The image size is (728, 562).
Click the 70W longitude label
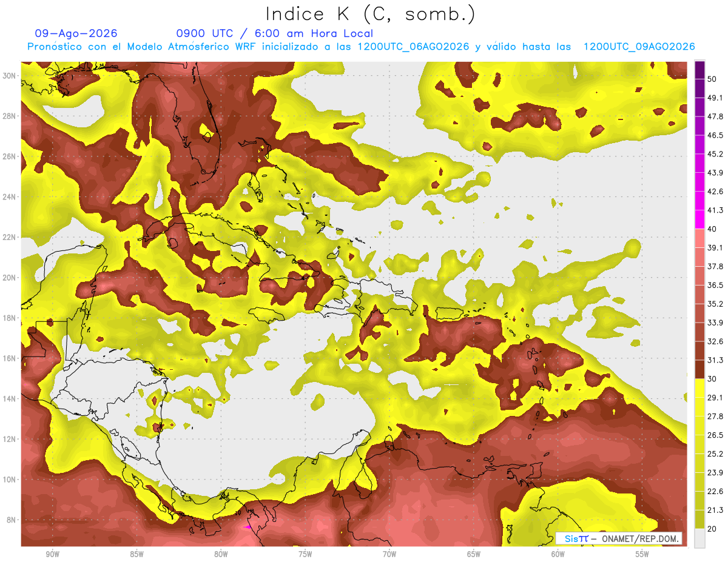click(389, 554)
